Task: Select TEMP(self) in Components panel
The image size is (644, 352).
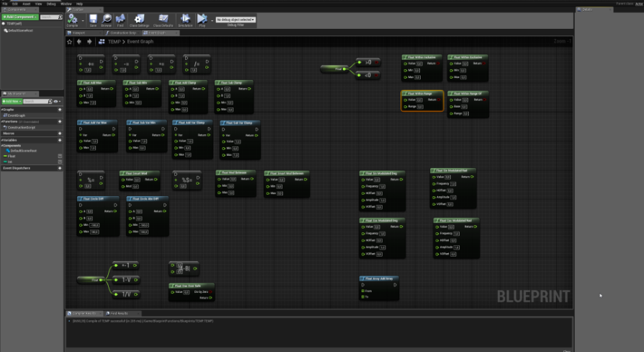Action: tap(14, 24)
